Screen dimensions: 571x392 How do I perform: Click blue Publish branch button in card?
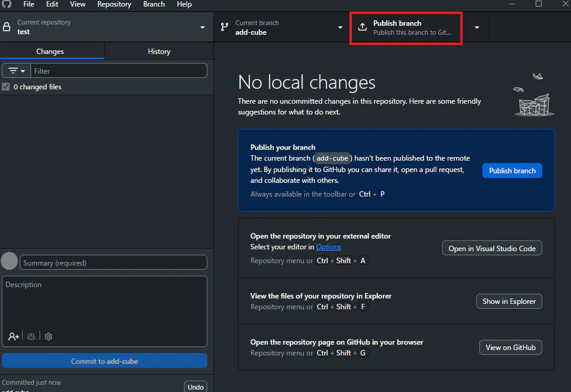point(512,170)
